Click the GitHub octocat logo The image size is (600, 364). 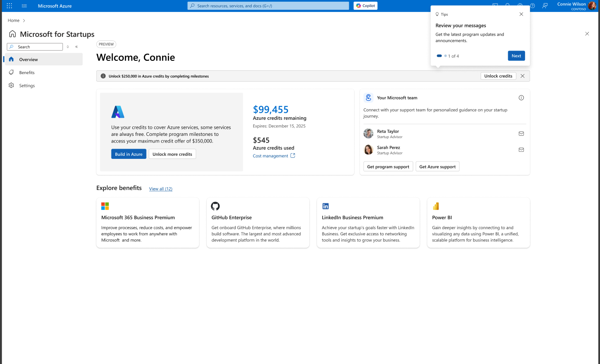[215, 206]
